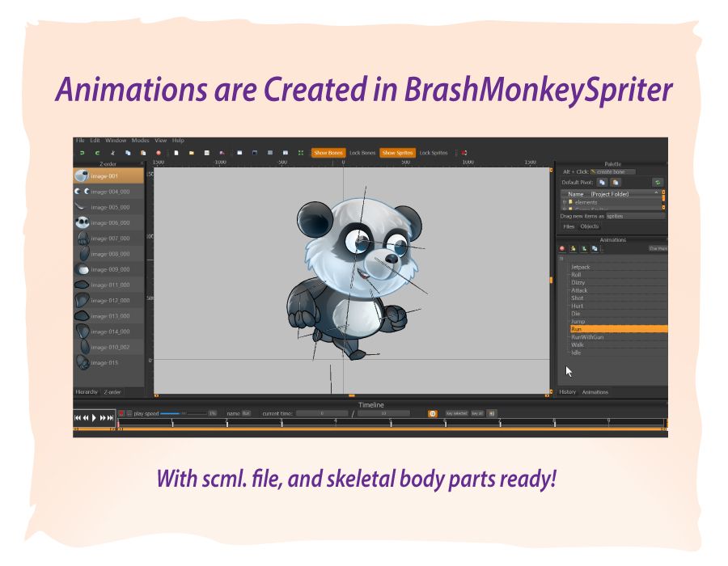Toggle Lock Bones button
728x566 pixels.
[x=362, y=153]
